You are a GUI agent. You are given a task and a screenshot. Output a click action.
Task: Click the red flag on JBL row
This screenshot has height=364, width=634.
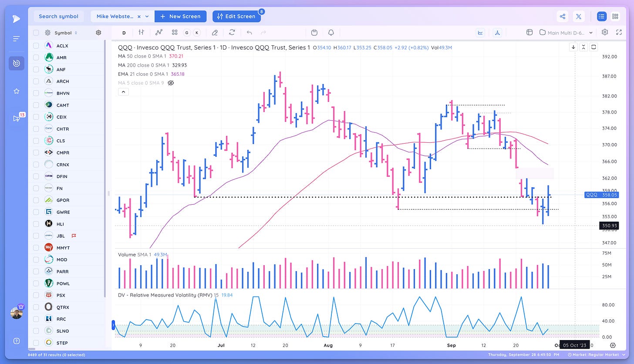pyautogui.click(x=74, y=236)
